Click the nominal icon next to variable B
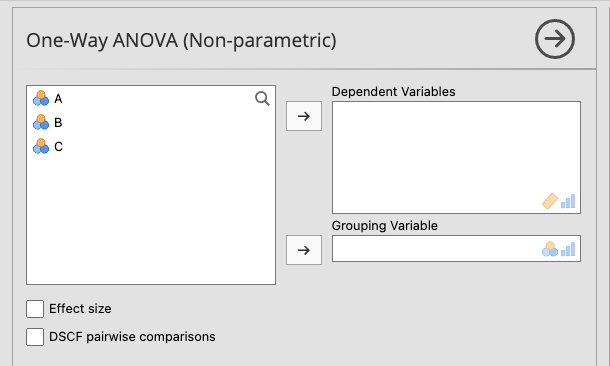610x366 pixels. pos(41,123)
